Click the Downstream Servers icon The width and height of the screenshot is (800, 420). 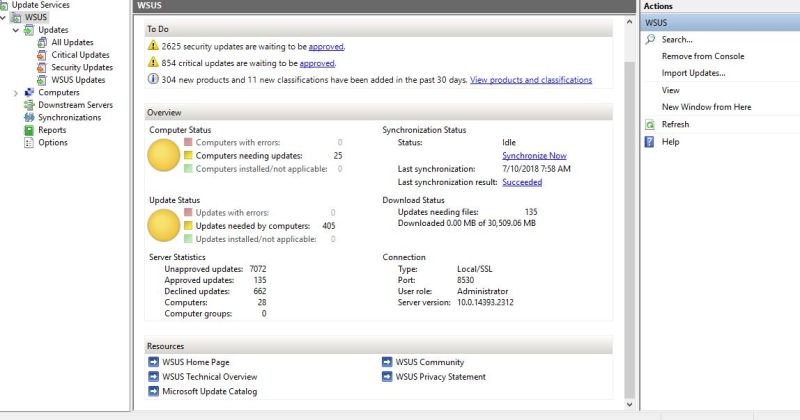point(29,105)
